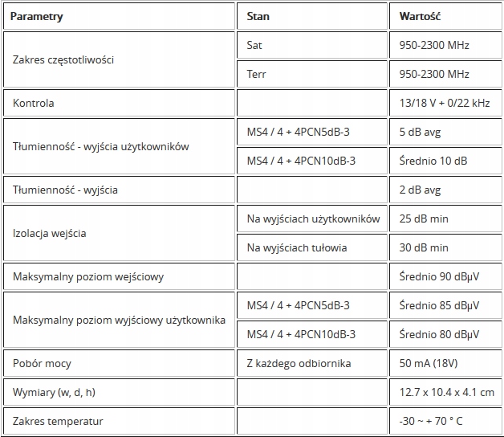Select the Tłumienność - wyjścia użytkowników cell

(103, 146)
